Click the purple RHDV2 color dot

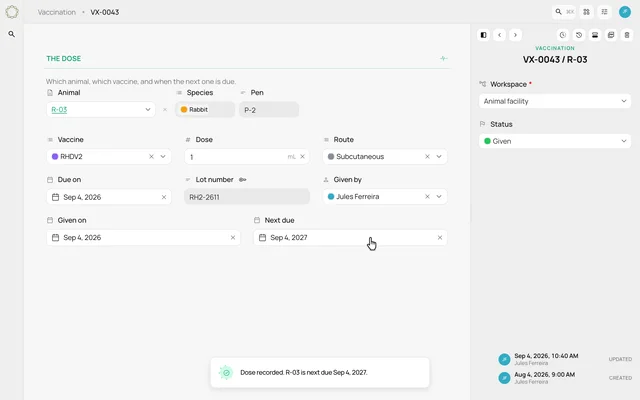pos(55,156)
